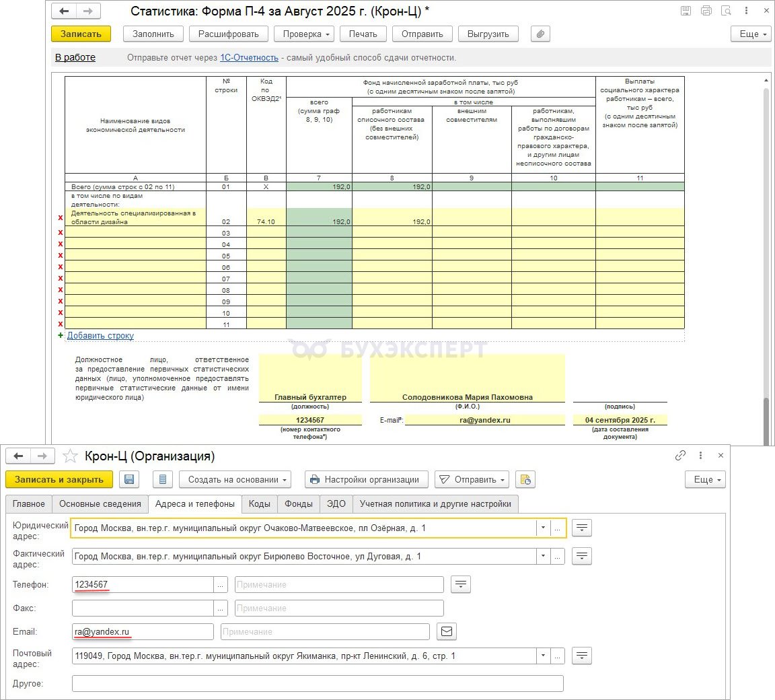This screenshot has height=700, width=775.
Task: Open the three-dot menu in the Статистика title bar
Action: click(x=746, y=11)
